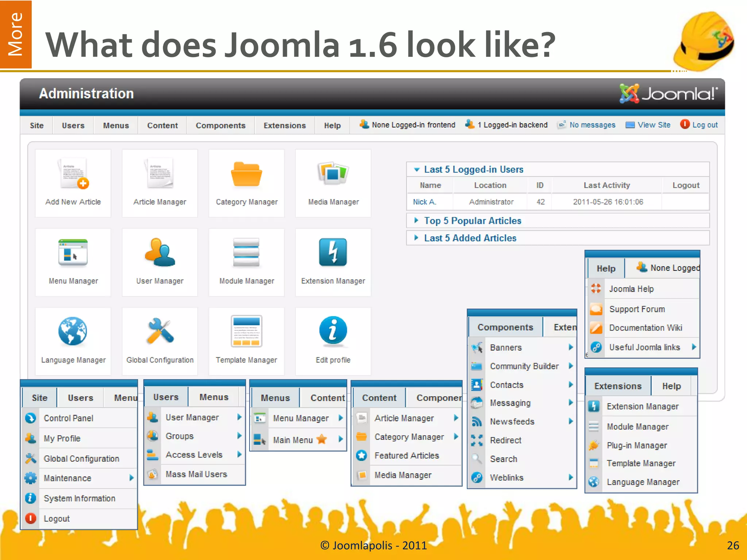Open the Users menu in the top bar

coord(73,125)
